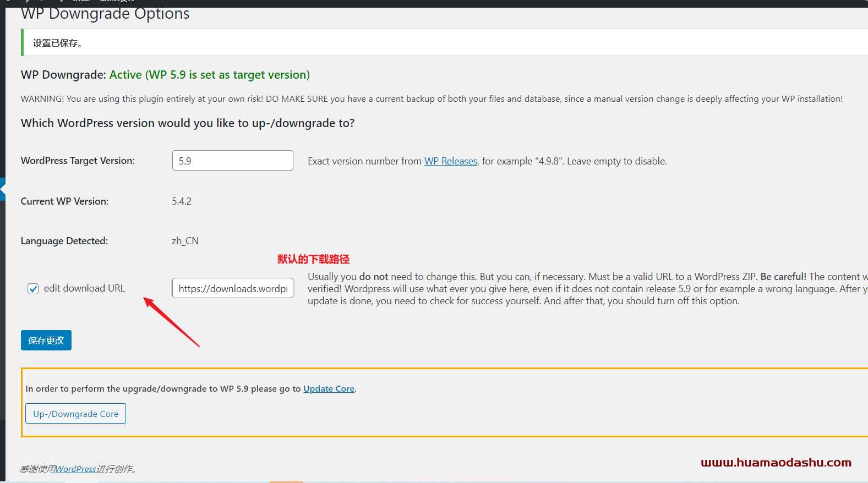Toggle the edit download URL checkbox
Image resolution: width=868 pixels, height=483 pixels.
(33, 289)
